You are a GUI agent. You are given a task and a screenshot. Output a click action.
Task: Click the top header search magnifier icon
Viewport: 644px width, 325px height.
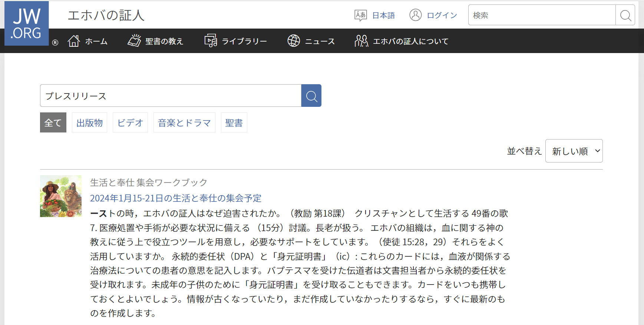[x=625, y=15]
